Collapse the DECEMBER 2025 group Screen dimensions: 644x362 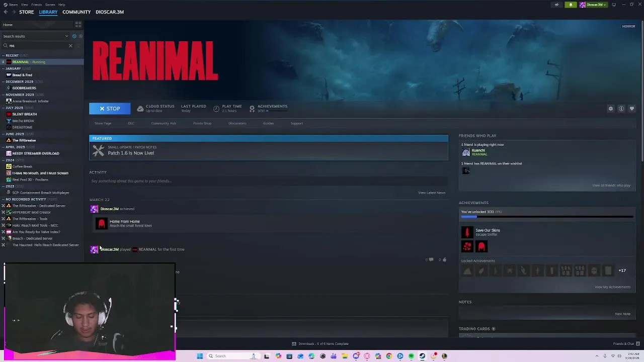click(x=3, y=81)
